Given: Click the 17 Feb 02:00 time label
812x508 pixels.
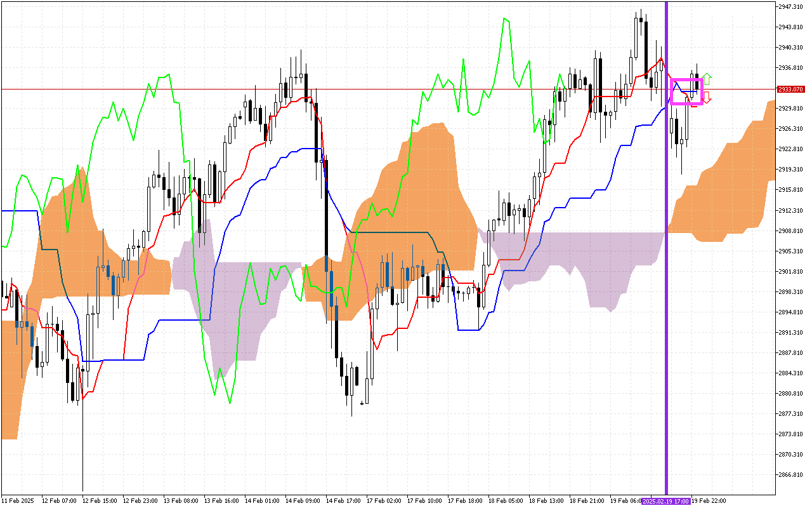Looking at the screenshot, I should coord(384,501).
